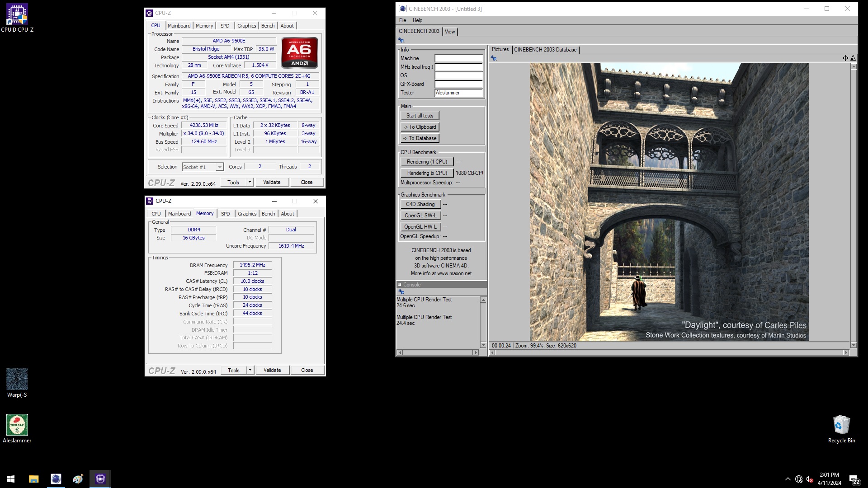The height and width of the screenshot is (488, 868).
Task: Switch to the View tab in CINEBENCH
Action: [x=450, y=32]
